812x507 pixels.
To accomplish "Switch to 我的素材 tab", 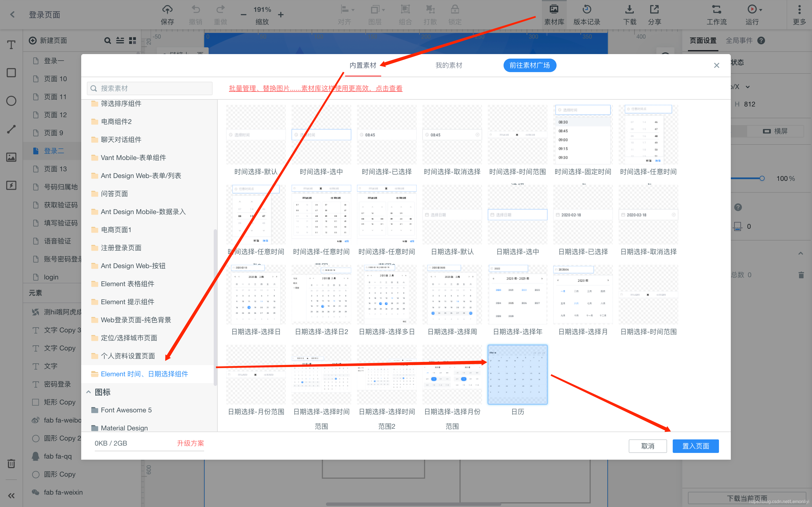I will click(x=449, y=65).
